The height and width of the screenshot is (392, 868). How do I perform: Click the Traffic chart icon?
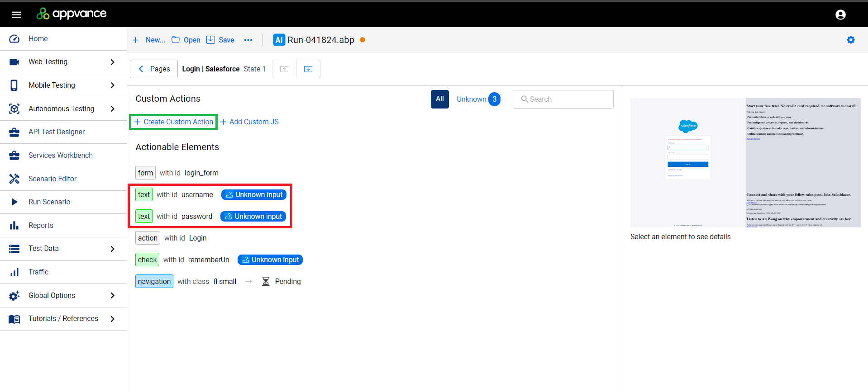[x=14, y=272]
